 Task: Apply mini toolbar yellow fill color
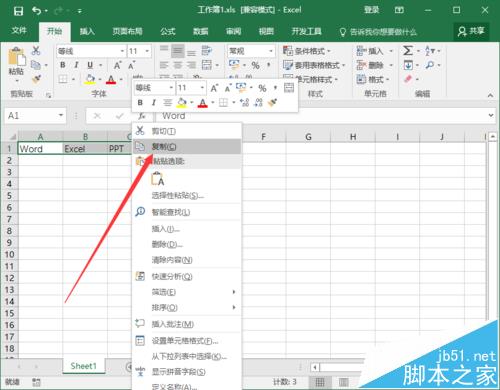182,103
